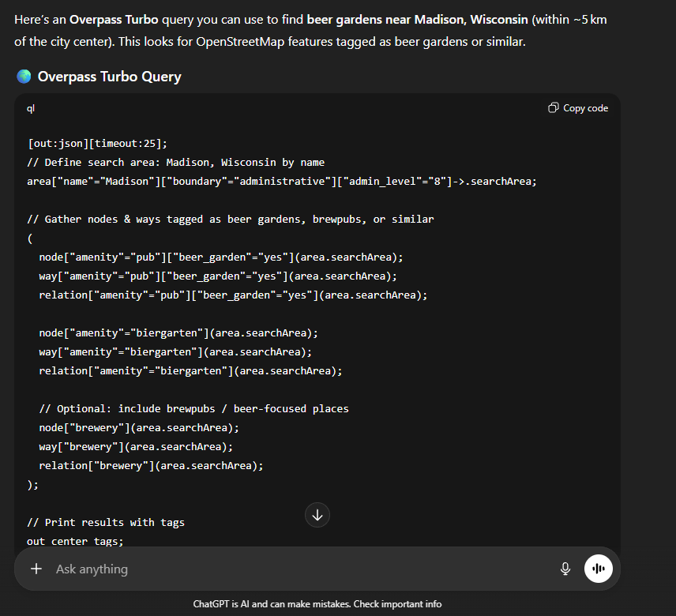
Task: Click the globe emoji beside the heading
Action: pos(24,77)
